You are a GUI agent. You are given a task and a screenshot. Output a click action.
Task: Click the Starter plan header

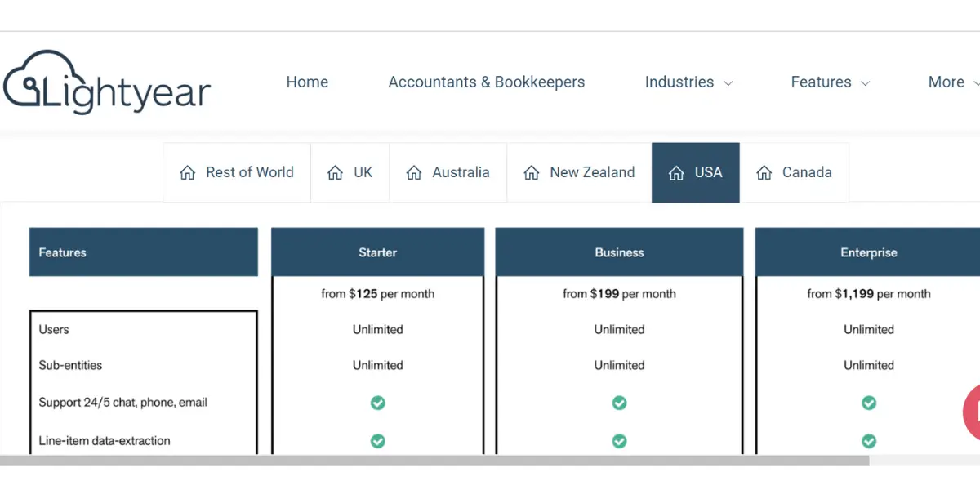tap(378, 252)
